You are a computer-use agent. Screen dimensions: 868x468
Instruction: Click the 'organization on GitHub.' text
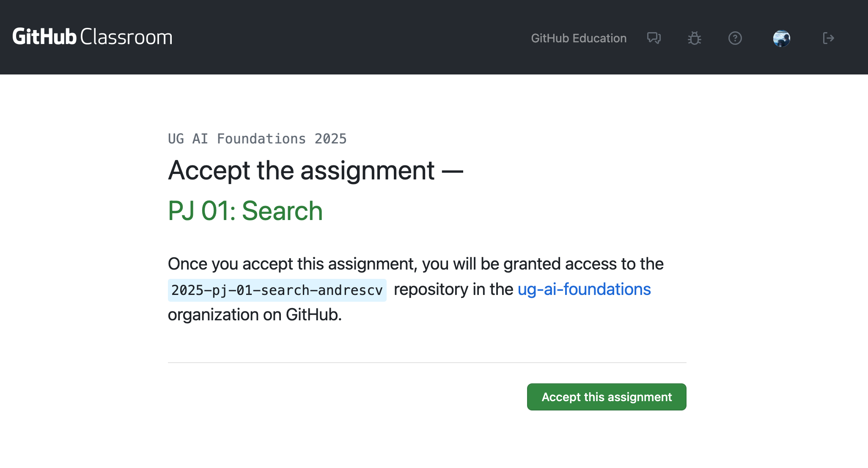pos(255,315)
